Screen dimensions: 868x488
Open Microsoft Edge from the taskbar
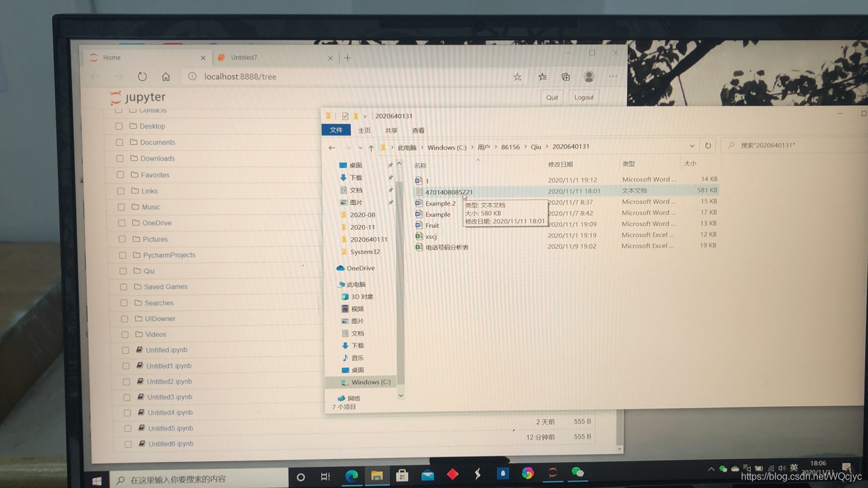351,476
